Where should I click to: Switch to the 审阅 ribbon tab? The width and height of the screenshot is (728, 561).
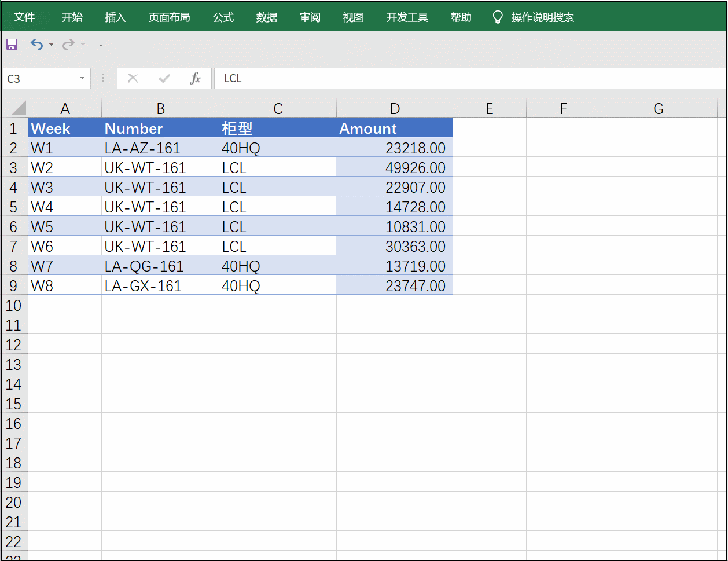coord(310,17)
